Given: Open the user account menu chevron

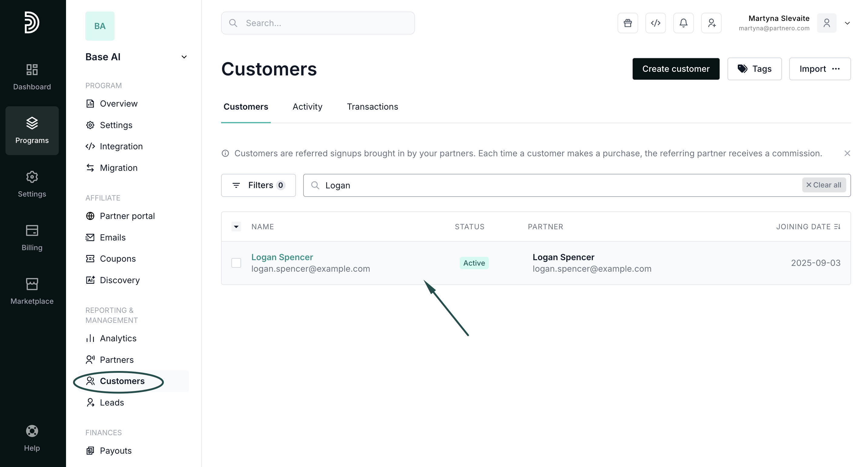Looking at the screenshot, I should (847, 23).
